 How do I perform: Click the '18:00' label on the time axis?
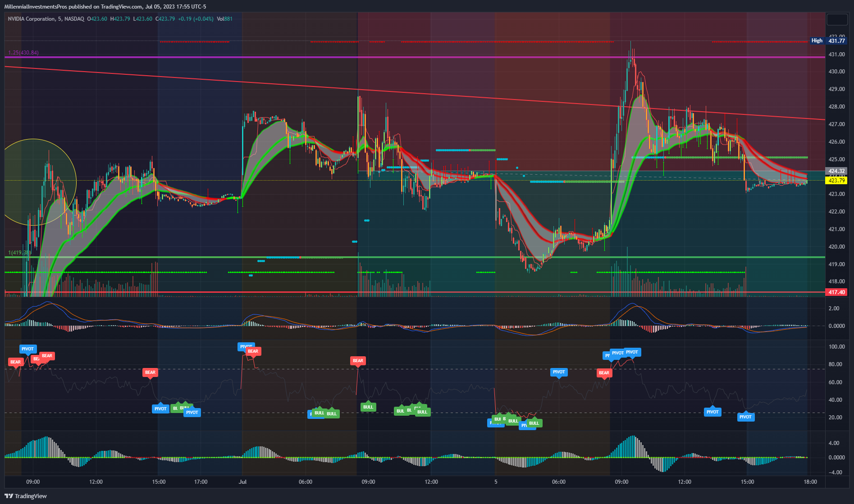810,482
